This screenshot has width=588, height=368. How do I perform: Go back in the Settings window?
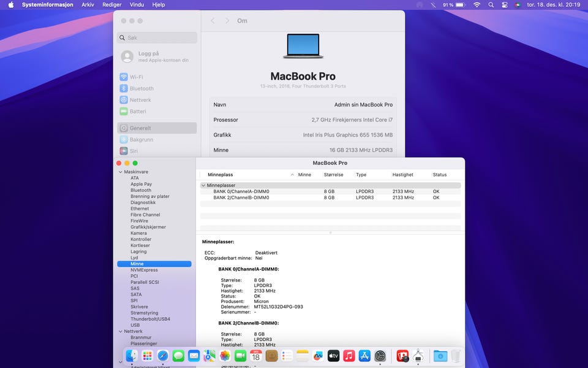213,21
